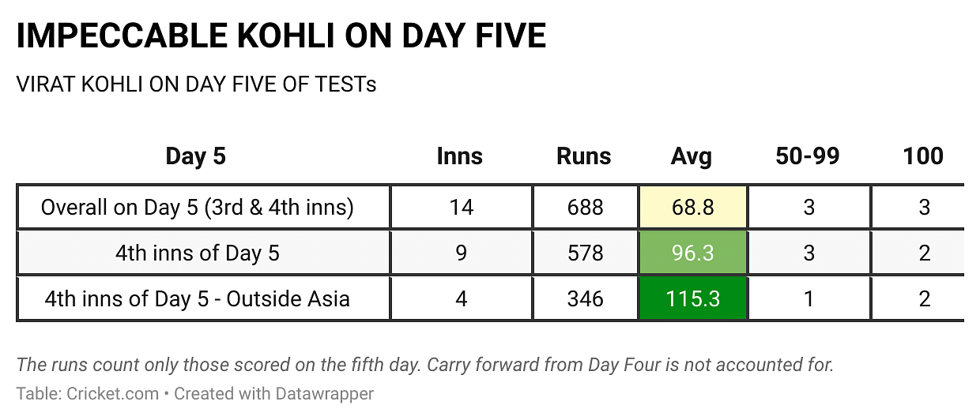
Task: Select the Runs column header
Action: [x=583, y=156]
